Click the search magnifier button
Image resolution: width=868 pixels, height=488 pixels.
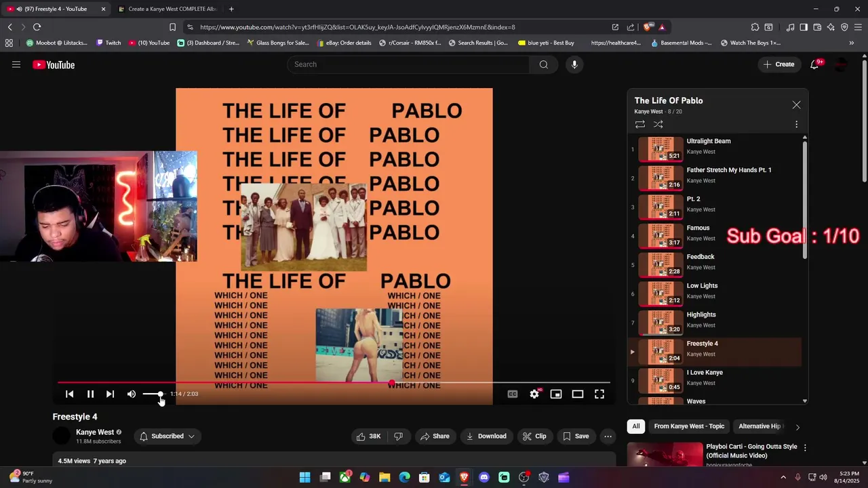tap(543, 64)
